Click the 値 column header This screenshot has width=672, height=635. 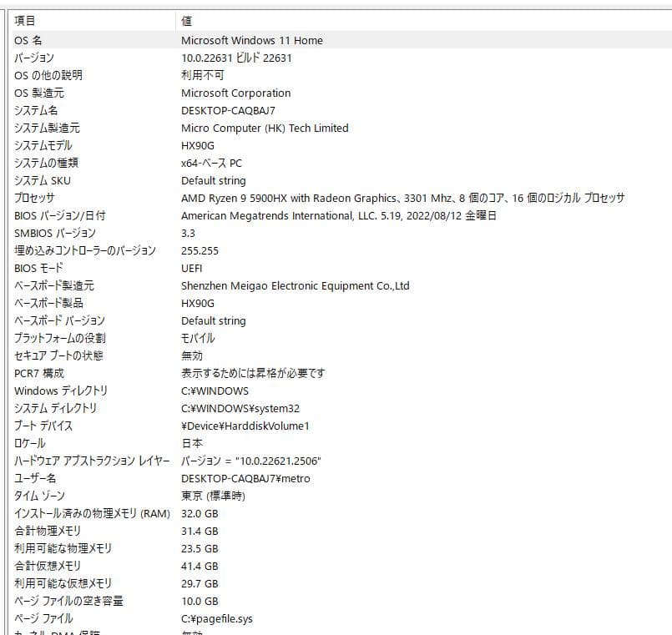tap(187, 21)
